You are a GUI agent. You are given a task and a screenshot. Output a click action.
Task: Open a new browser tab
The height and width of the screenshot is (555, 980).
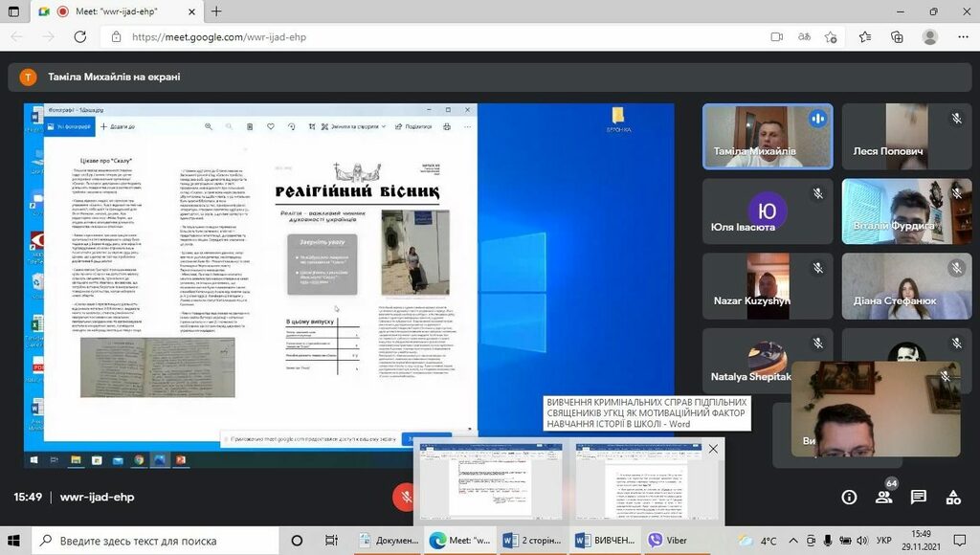(216, 11)
